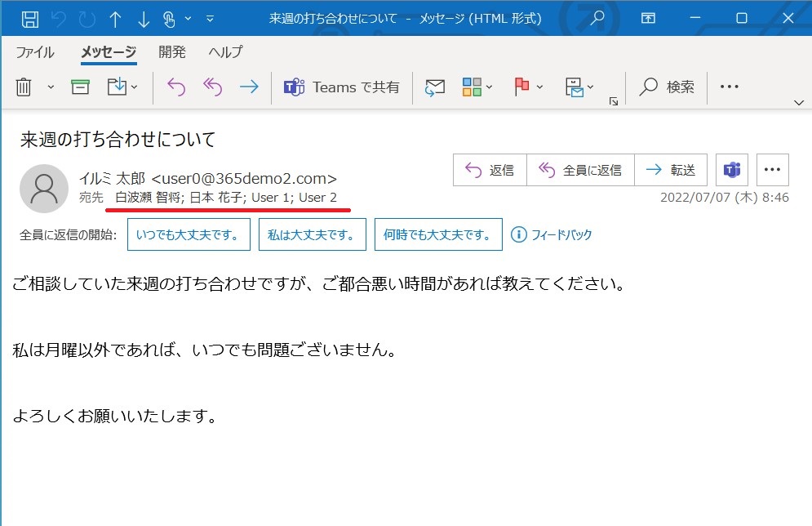The image size is (812, 526).
Task: Click the message subject 来週の打ち合わせについて
Action: click(x=118, y=140)
